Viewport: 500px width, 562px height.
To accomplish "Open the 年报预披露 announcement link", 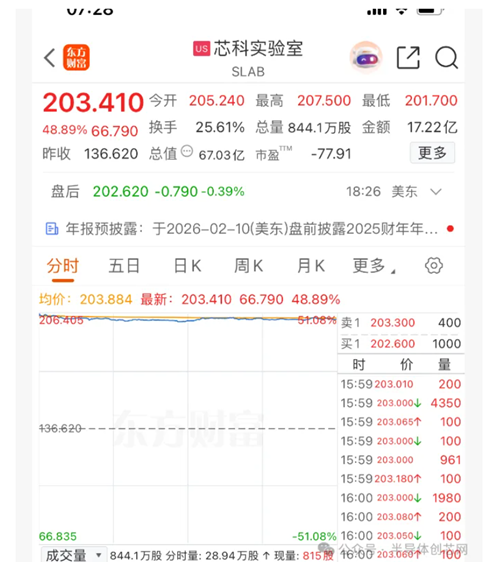I will click(x=251, y=228).
